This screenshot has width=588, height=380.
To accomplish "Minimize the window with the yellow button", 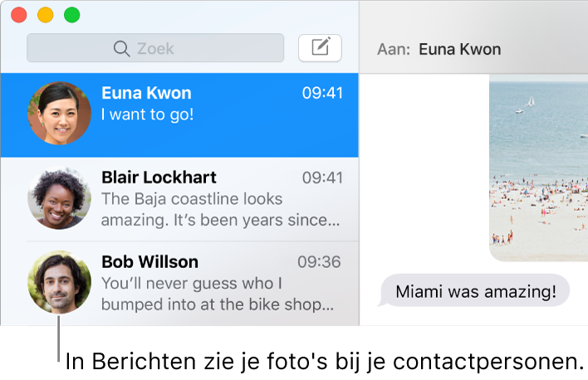I will pos(46,15).
